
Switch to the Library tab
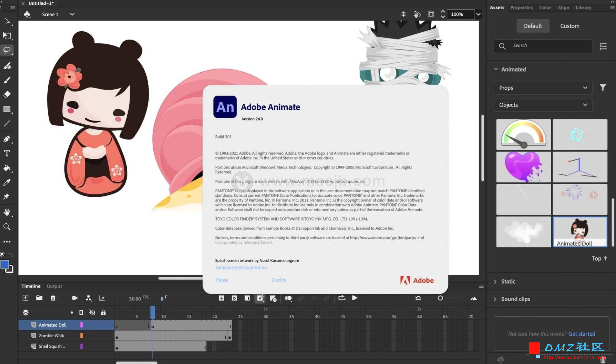tap(583, 8)
